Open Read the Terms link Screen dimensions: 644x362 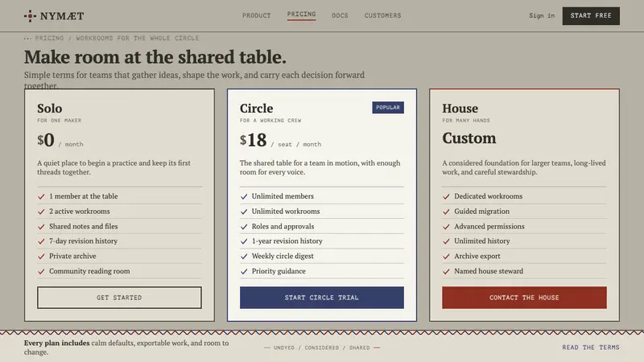[x=591, y=348]
